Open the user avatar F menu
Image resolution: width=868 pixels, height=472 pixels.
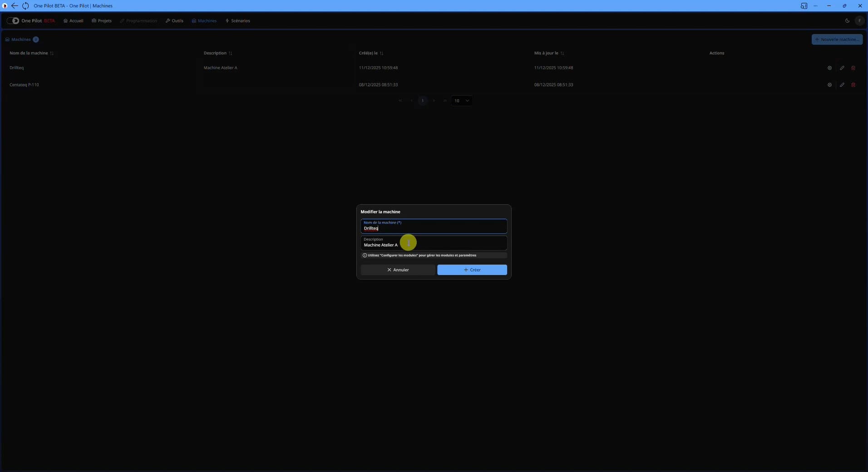[859, 21]
